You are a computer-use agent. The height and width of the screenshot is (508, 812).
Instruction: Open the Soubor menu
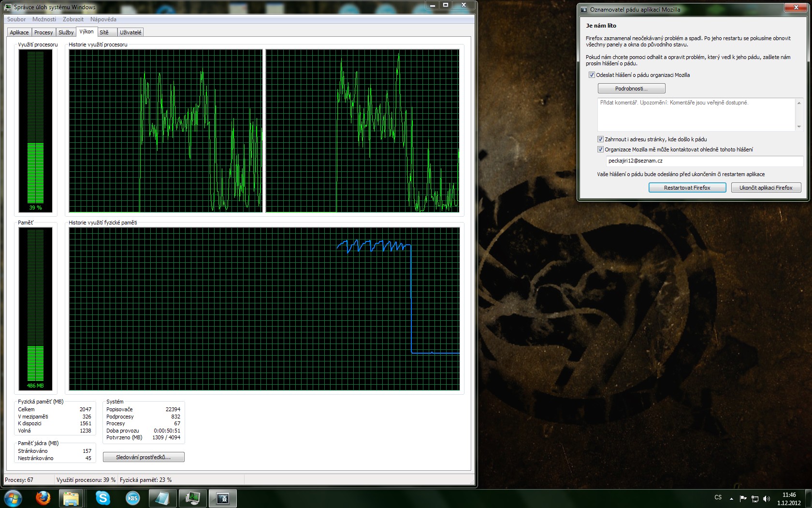tap(16, 19)
